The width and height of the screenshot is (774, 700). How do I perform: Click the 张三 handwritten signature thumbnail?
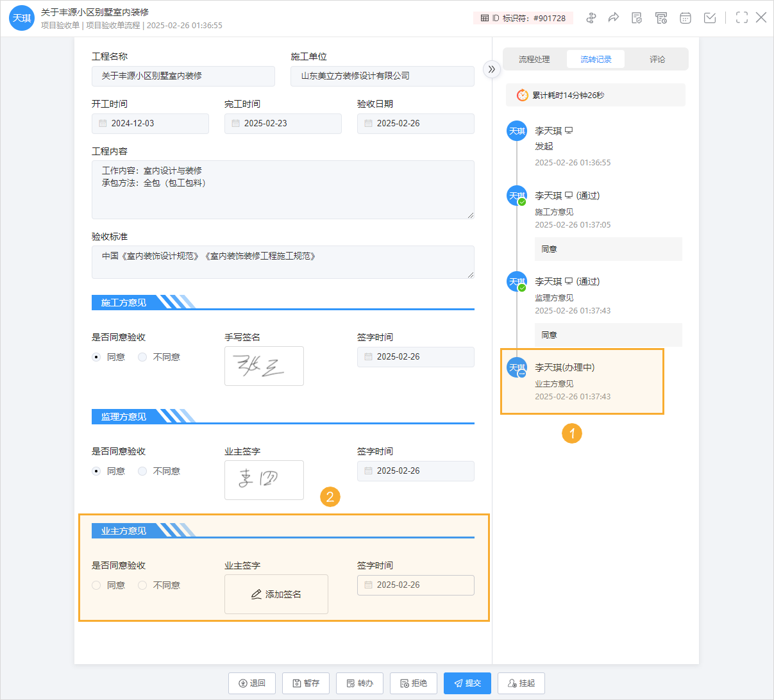click(264, 366)
